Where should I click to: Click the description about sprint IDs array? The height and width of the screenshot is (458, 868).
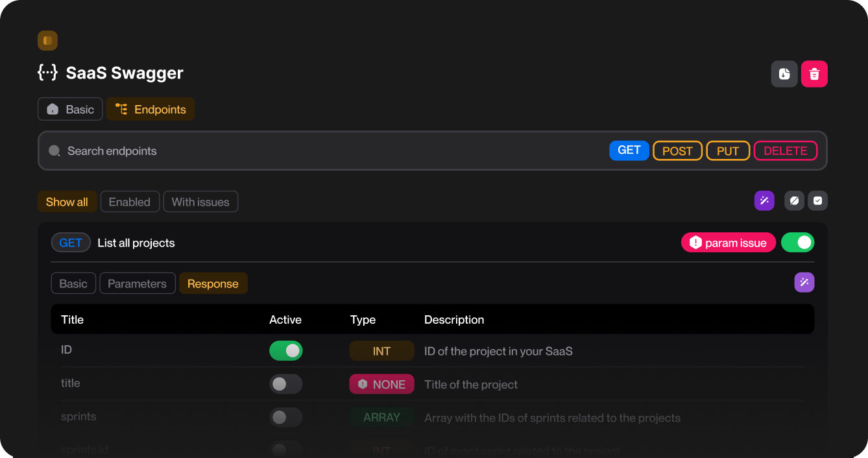[x=552, y=418]
